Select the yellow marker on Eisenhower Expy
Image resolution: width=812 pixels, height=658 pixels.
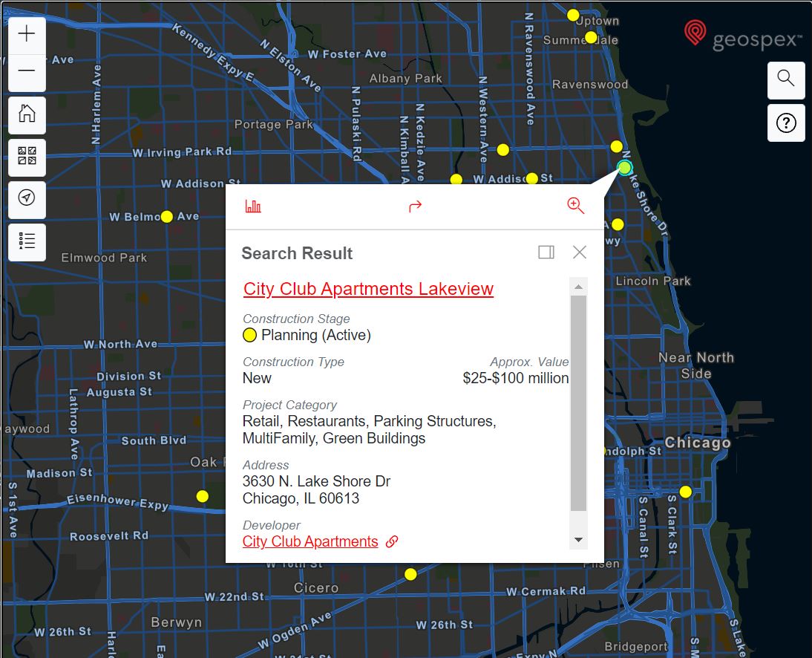point(203,496)
